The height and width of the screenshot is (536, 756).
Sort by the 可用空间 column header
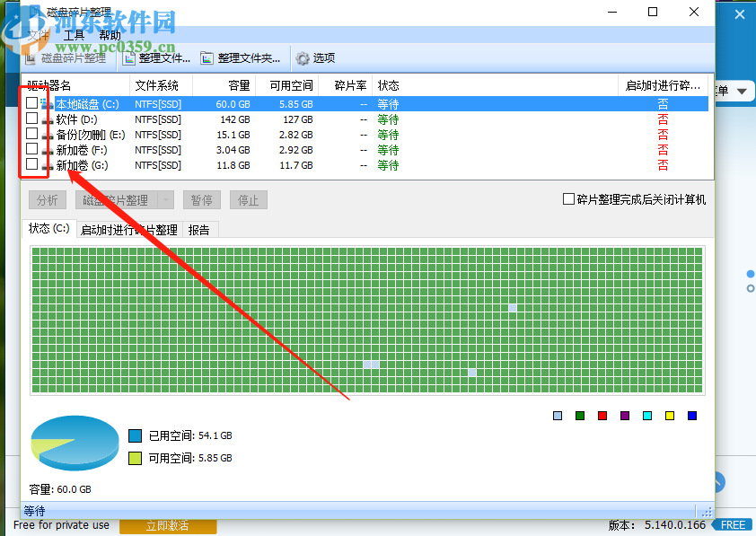coord(287,86)
